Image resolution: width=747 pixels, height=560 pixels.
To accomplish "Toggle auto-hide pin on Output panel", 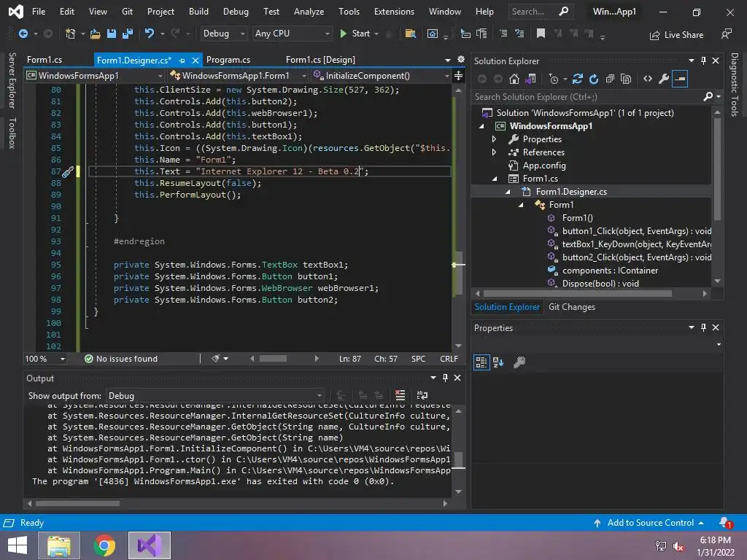I will click(x=445, y=378).
